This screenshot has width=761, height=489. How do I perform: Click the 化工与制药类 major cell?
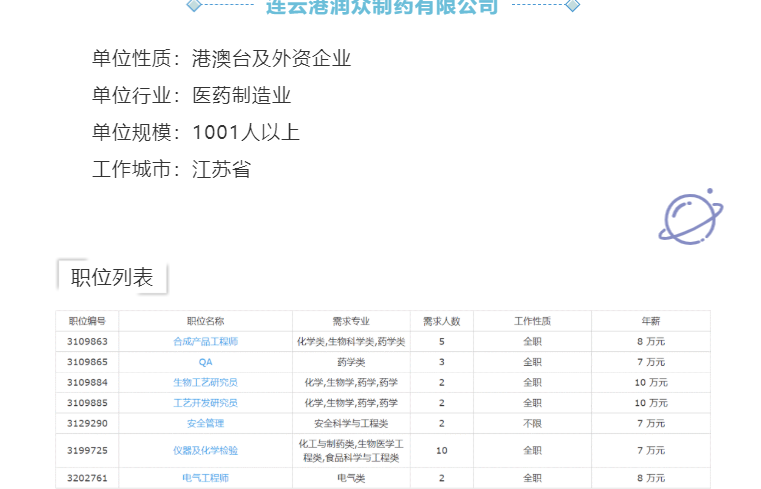pos(351,450)
